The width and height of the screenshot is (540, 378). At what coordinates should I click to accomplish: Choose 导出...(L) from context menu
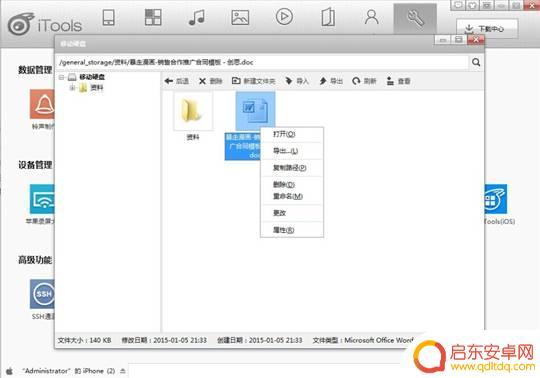[292, 151]
